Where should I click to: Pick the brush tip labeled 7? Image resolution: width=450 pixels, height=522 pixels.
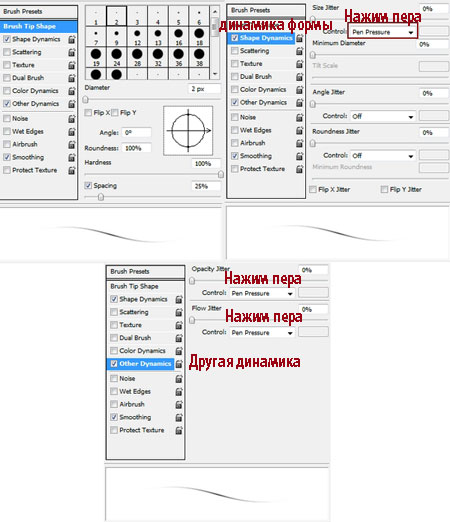coord(96,37)
